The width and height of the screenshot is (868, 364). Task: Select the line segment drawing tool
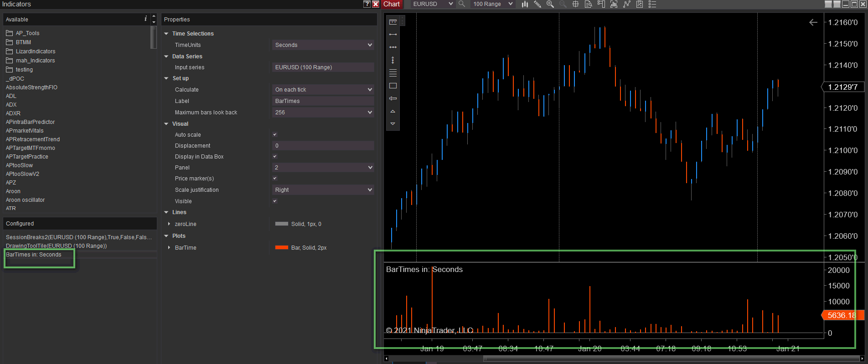coord(393,34)
